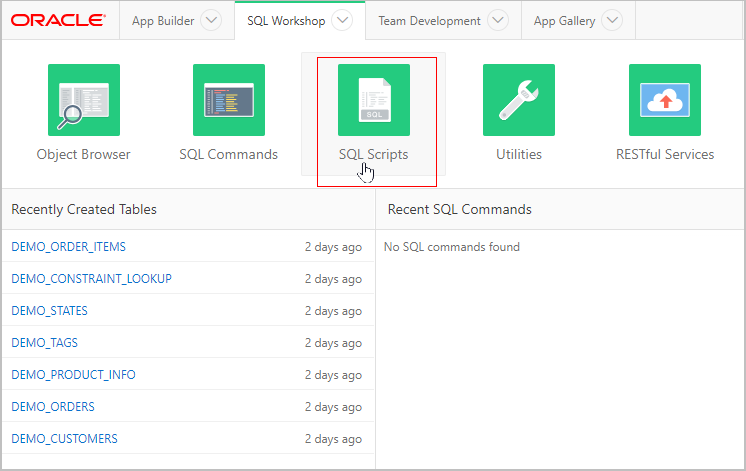Expand the App Builder dropdown arrow
Image resolution: width=746 pixels, height=471 pixels.
tap(211, 21)
